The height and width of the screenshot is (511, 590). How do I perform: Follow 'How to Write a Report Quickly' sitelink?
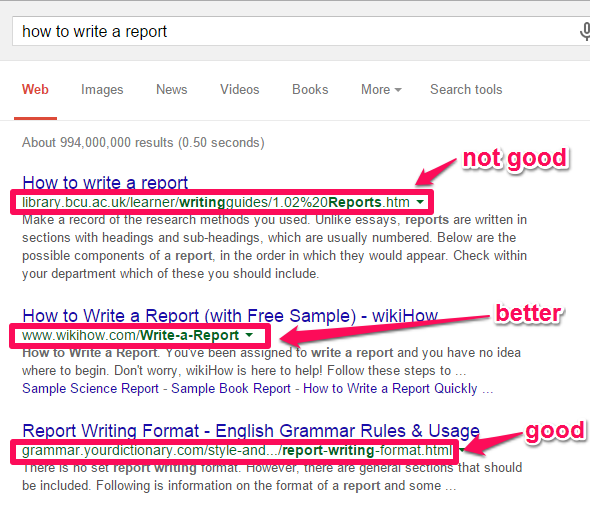pos(390,388)
